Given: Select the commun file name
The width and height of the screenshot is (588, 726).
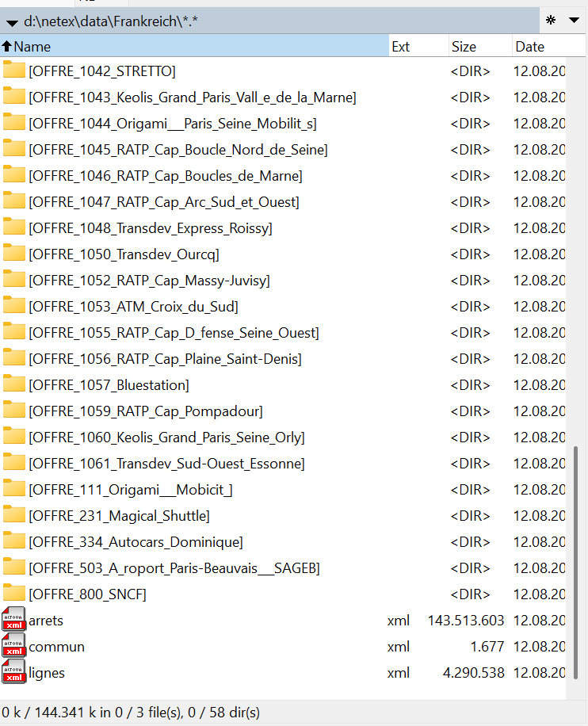Looking at the screenshot, I should [x=56, y=647].
